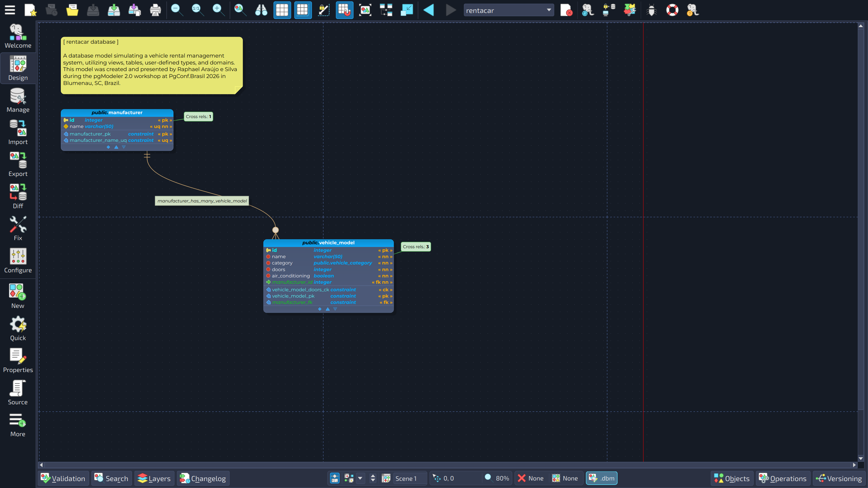
Task: Open find objects binoculars tool
Action: [261, 10]
